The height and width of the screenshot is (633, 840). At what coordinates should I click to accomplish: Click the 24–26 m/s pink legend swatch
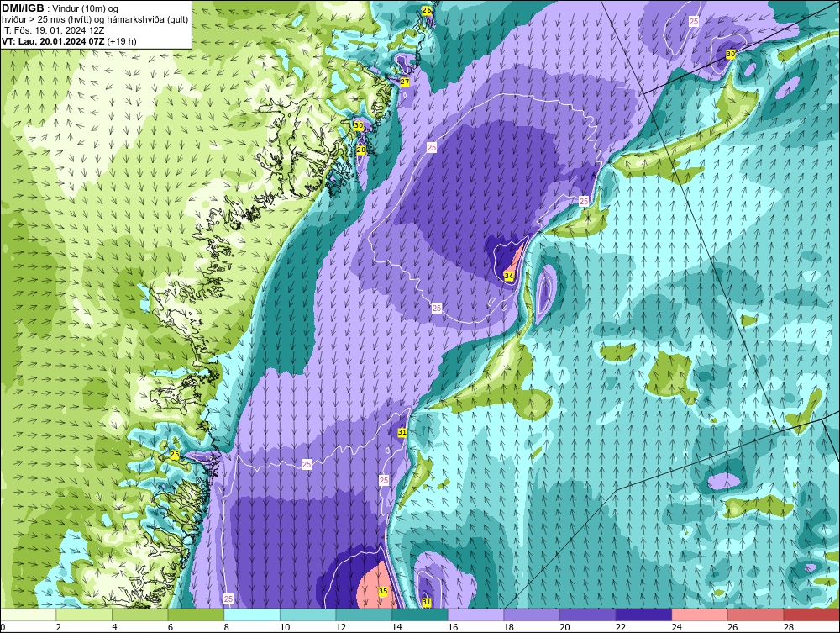pos(700,615)
